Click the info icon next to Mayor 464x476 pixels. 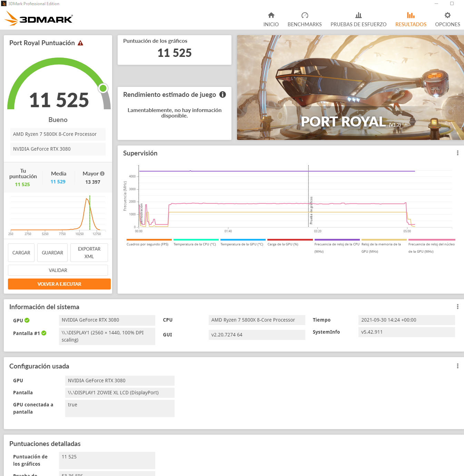[x=102, y=174]
